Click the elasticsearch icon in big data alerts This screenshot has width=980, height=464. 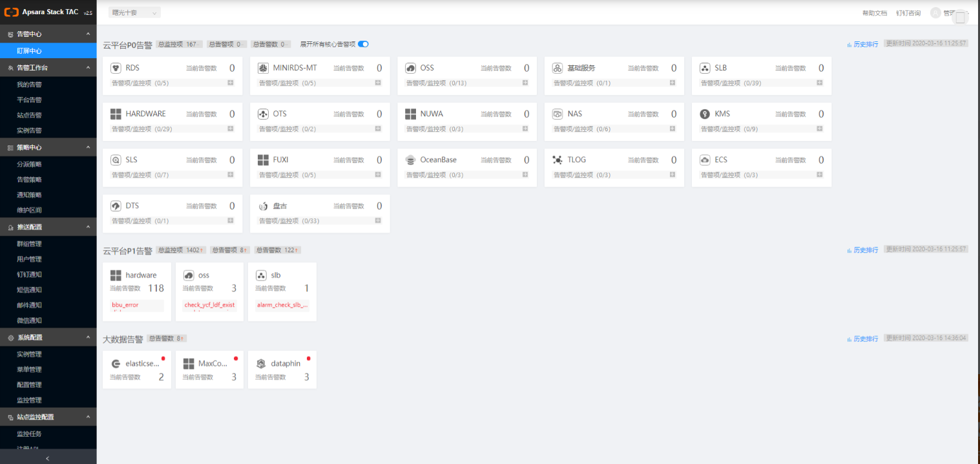116,364
